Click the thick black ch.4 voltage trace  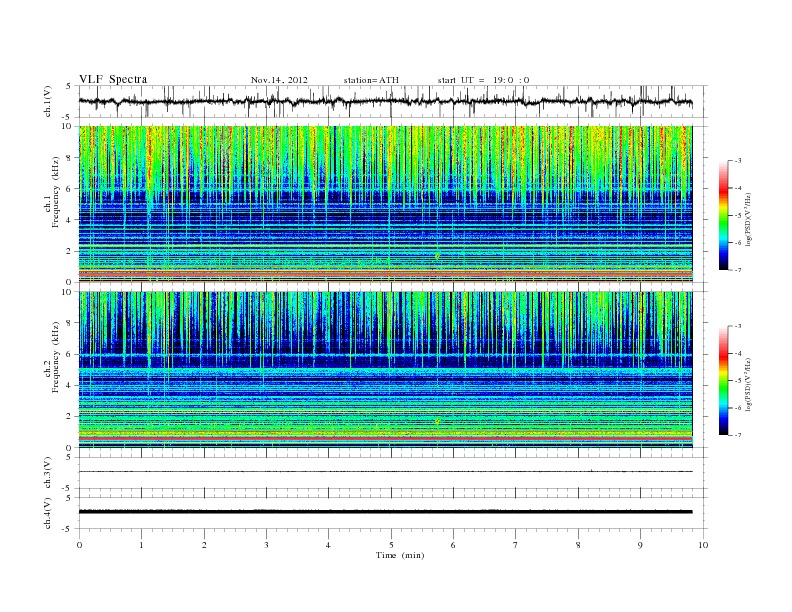(x=385, y=512)
